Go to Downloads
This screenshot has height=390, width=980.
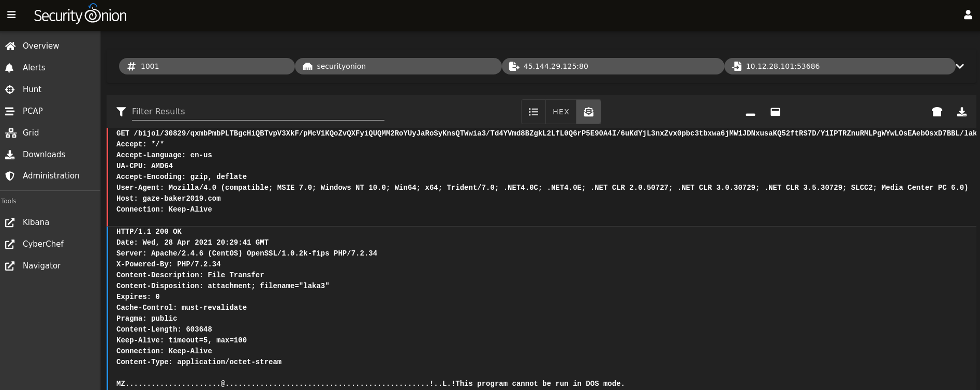(x=50, y=155)
